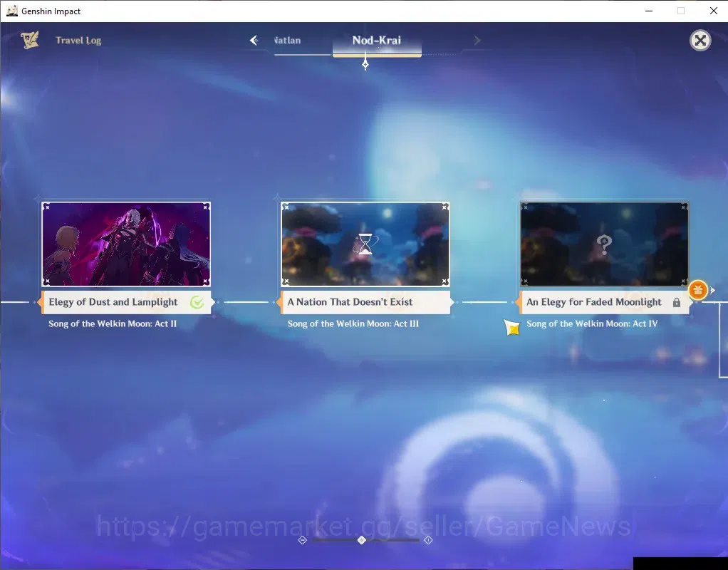This screenshot has width=728, height=570.
Task: Go to previous region with left arrow
Action: (x=254, y=41)
